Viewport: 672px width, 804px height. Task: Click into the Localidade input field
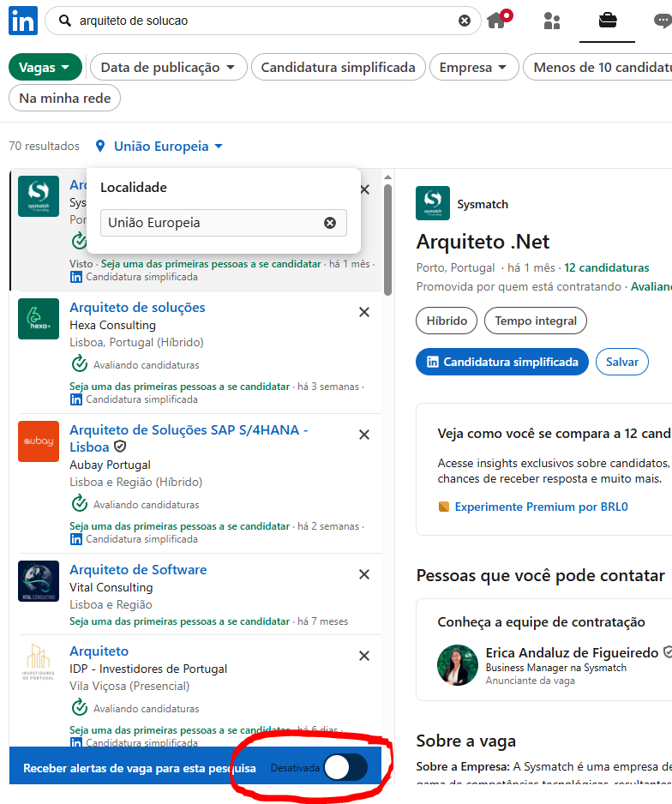tap(210, 223)
